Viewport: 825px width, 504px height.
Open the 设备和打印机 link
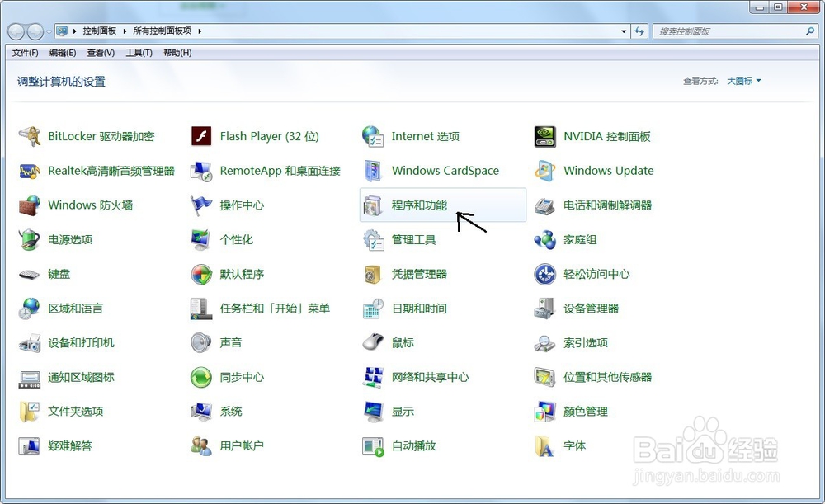pos(81,343)
